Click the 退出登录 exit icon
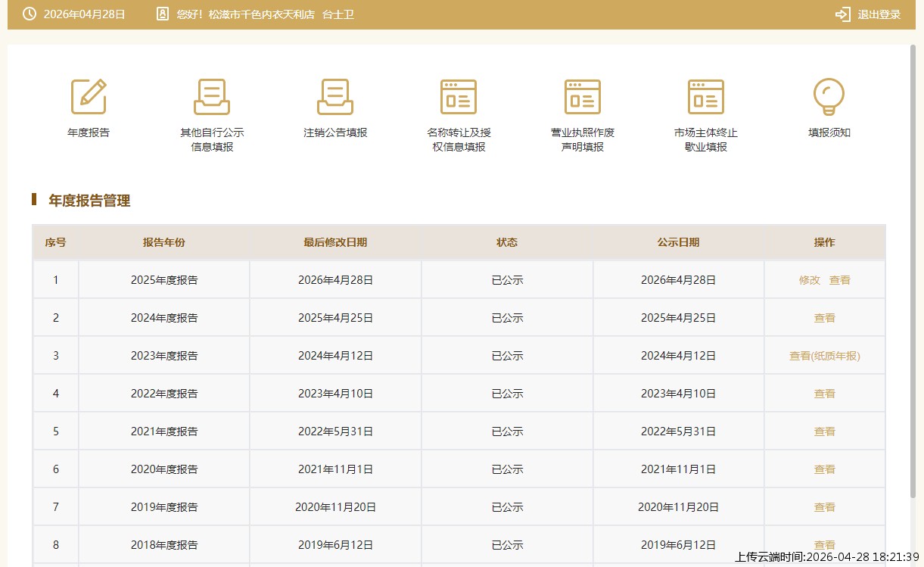This screenshot has width=924, height=567. pos(842,14)
